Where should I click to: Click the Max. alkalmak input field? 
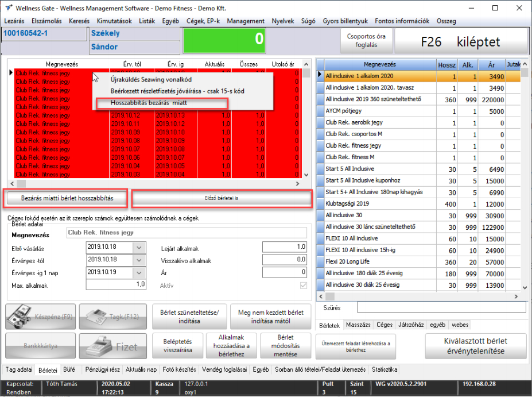tap(116, 284)
